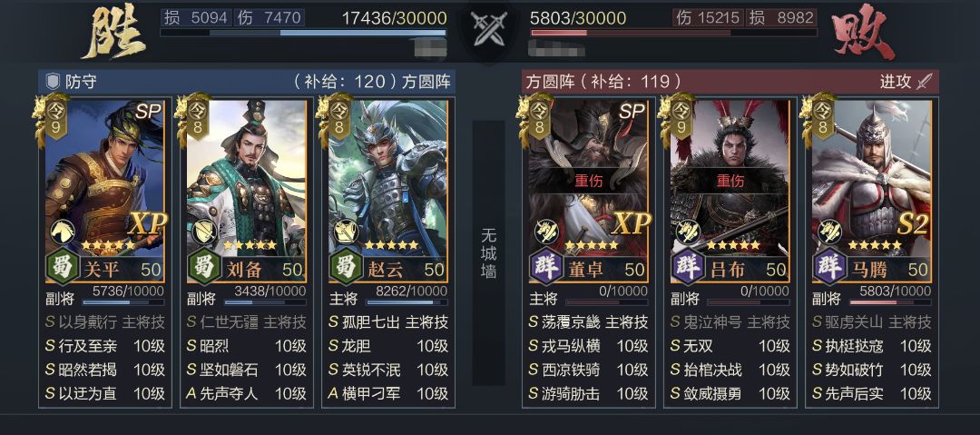Select the 防守 defender formation header
This screenshot has width=980, height=435.
246,82
